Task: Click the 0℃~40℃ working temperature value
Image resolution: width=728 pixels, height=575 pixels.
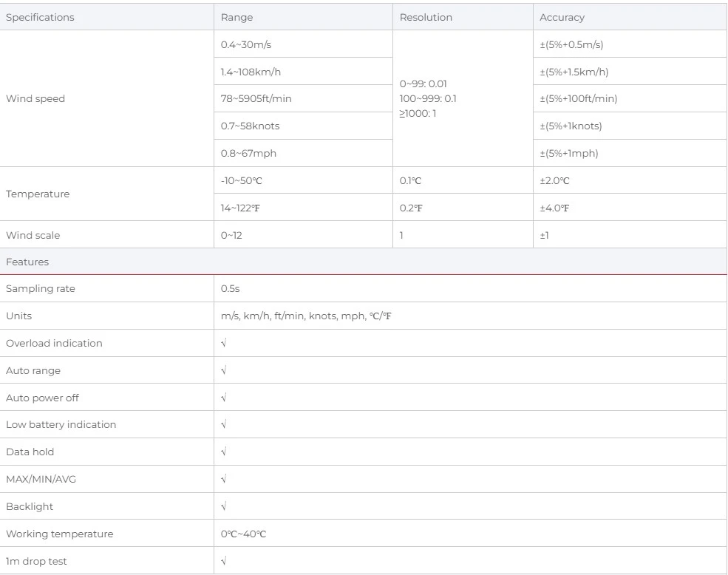Action: coord(243,534)
